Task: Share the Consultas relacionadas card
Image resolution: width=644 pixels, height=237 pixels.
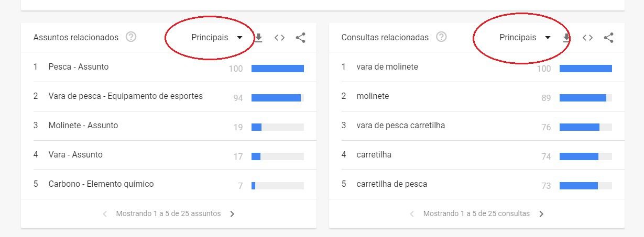Action: 608,38
